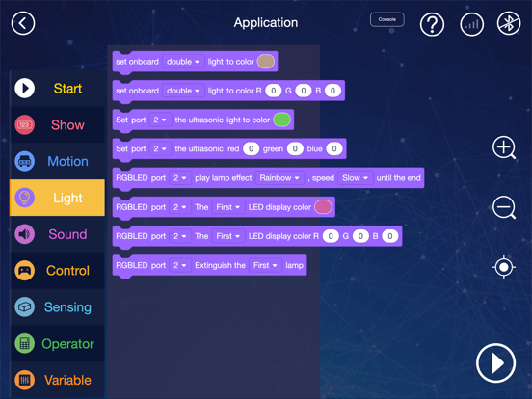Edit red value in ultrasonic block
This screenshot has height=399, width=532.
point(252,148)
